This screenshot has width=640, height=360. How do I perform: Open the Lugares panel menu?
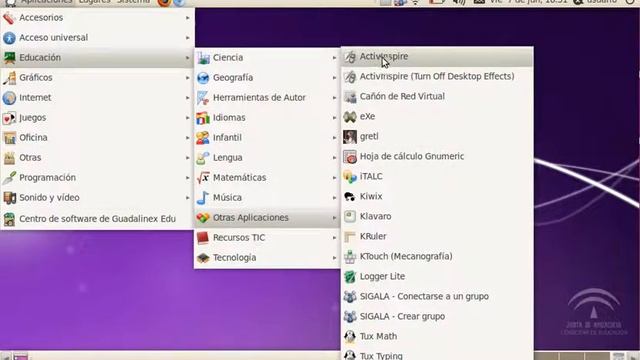tap(94, 2)
